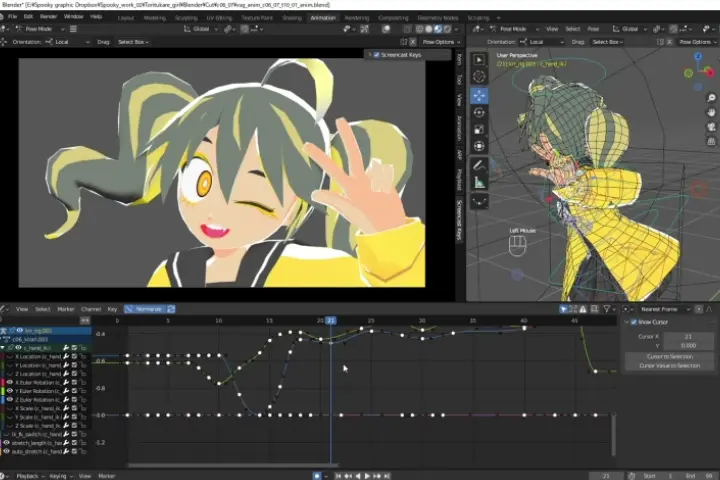Screen dimensions: 720x480
Task: Click the Cursor X value field
Action: click(x=688, y=337)
